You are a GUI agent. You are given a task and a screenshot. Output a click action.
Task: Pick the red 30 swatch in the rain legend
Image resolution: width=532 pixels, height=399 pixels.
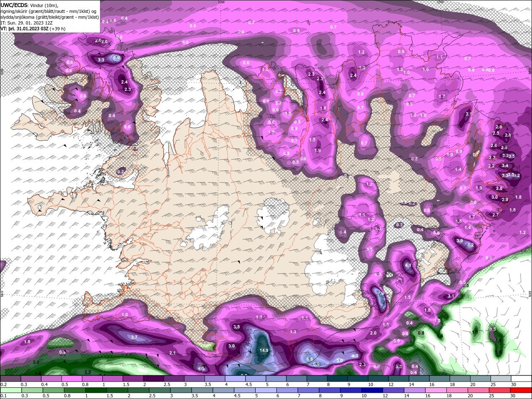point(521,390)
